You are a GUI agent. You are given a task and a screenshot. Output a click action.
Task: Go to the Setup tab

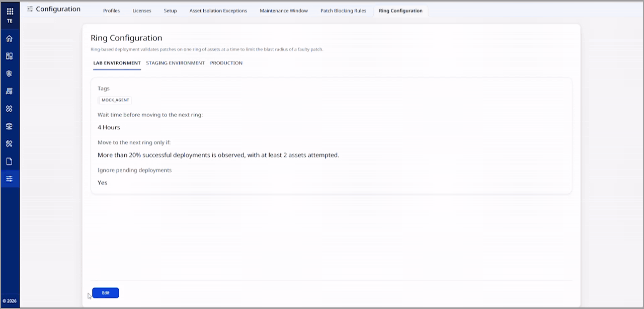pyautogui.click(x=170, y=11)
